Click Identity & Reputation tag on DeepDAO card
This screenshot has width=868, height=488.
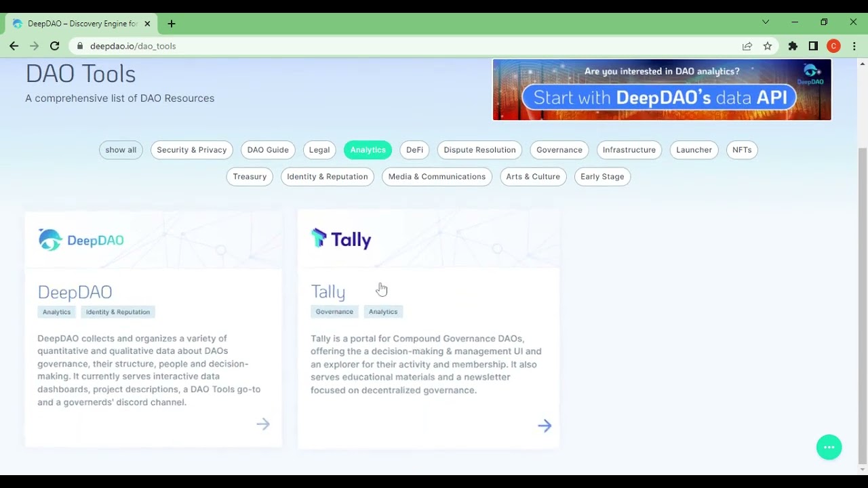[118, 312]
